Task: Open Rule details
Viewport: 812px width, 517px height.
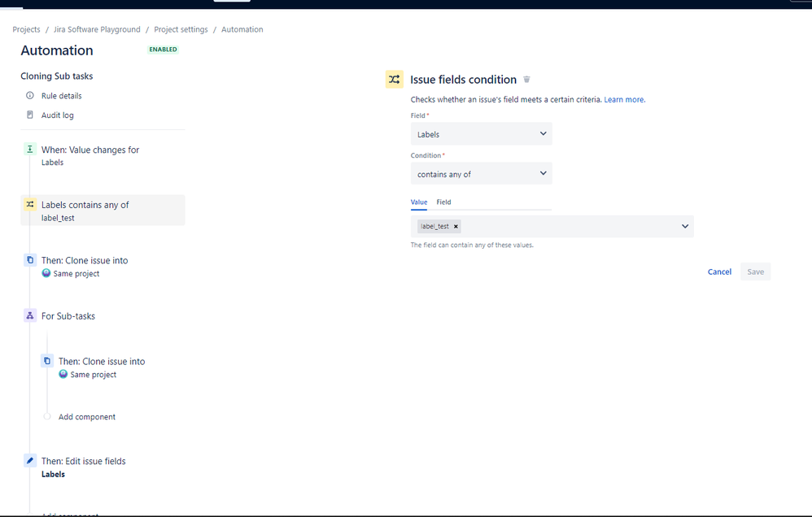Action: [x=62, y=96]
